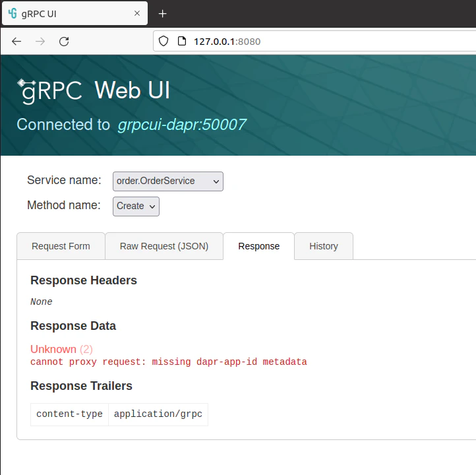The image size is (476, 475).
Task: Click the missing dapr-app-id metadata error message
Action: pyautogui.click(x=169, y=362)
